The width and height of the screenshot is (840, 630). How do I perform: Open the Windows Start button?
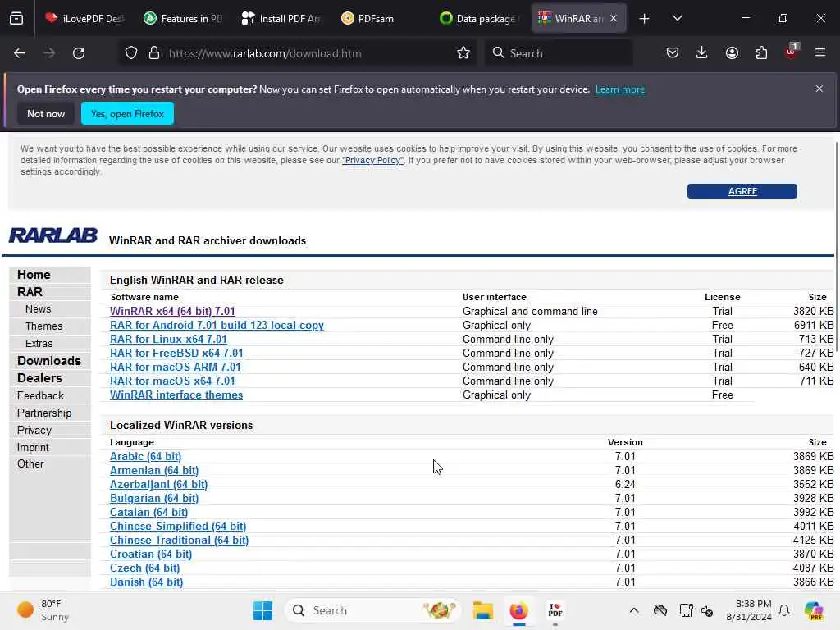click(x=262, y=610)
